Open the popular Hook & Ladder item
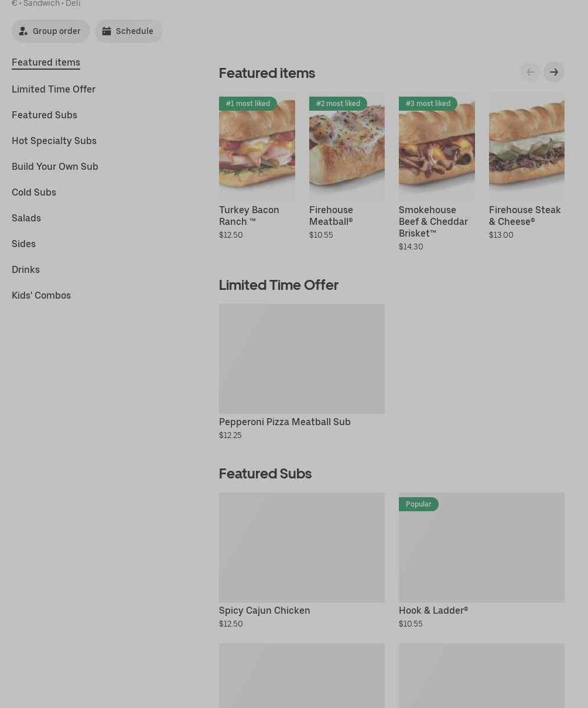The image size is (588, 708). point(481,548)
